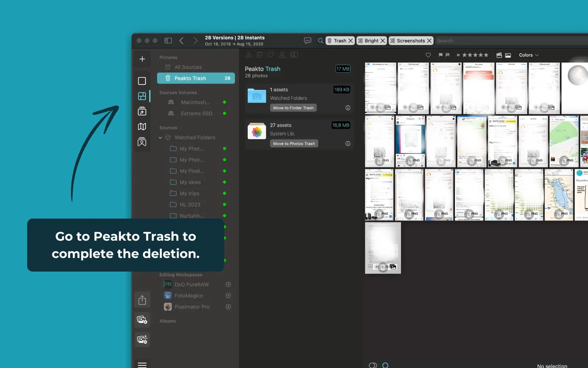Click the 16,8 MB size badge
The image size is (588, 368).
[x=341, y=125]
